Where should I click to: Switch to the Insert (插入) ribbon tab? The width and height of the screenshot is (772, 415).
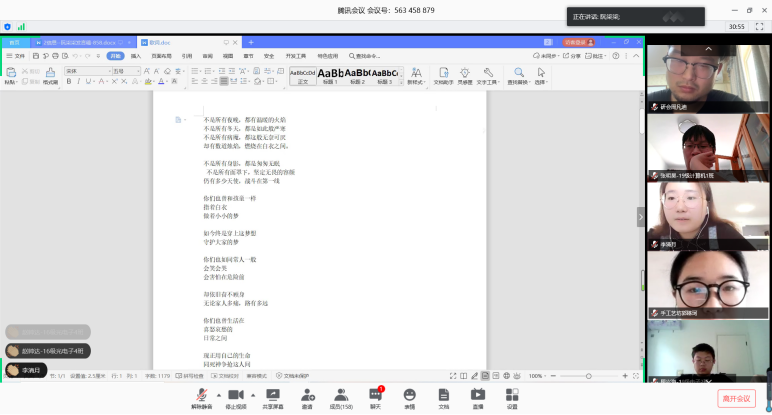(x=136, y=56)
